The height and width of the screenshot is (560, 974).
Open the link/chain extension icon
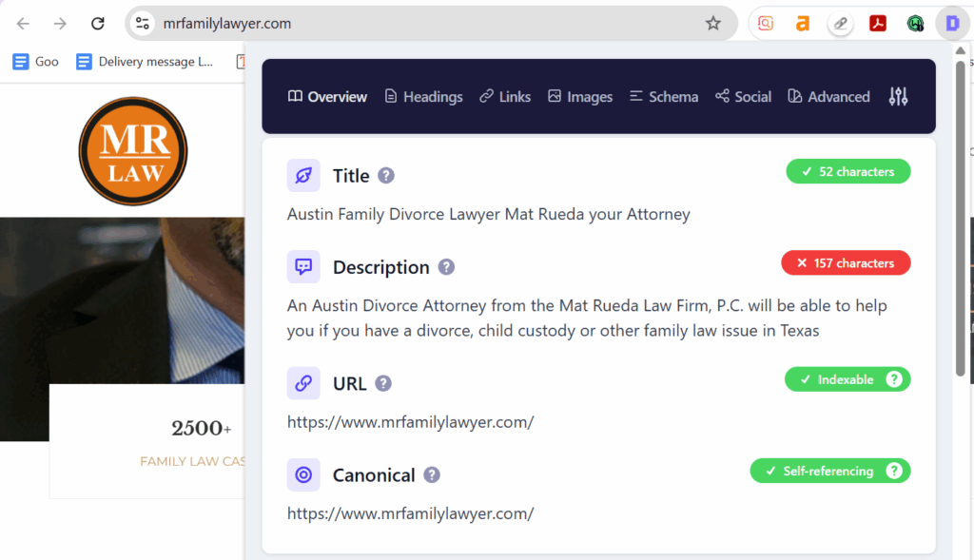click(x=840, y=24)
